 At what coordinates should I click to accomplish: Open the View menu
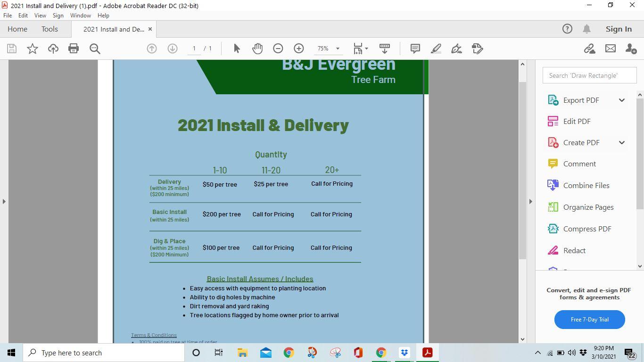tap(40, 16)
